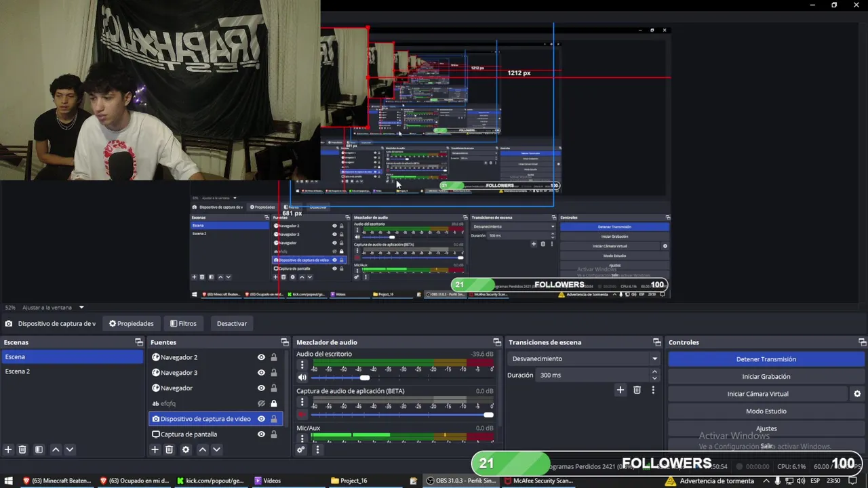Open Ajustes in the Controles panel

point(766,428)
